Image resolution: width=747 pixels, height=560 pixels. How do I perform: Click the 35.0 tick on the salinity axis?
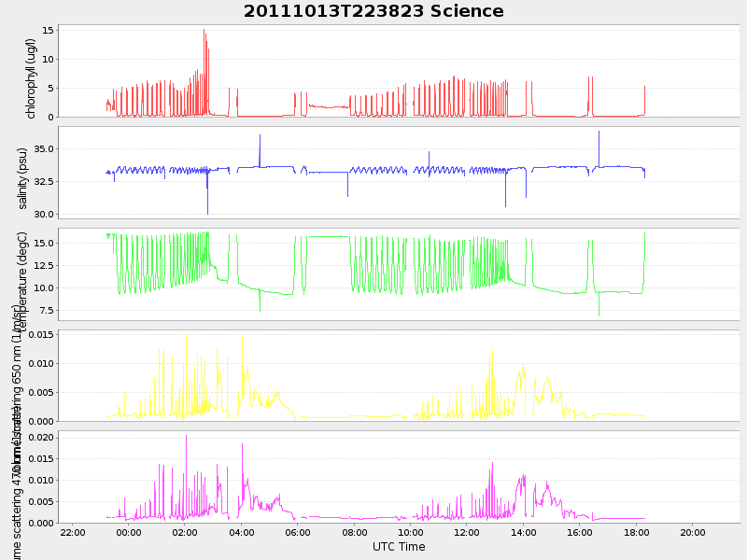[x=44, y=149]
